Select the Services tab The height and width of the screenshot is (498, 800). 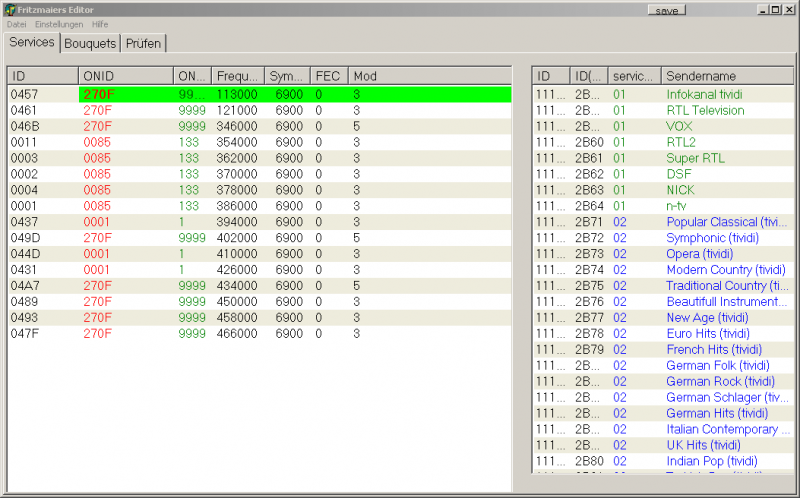click(32, 42)
